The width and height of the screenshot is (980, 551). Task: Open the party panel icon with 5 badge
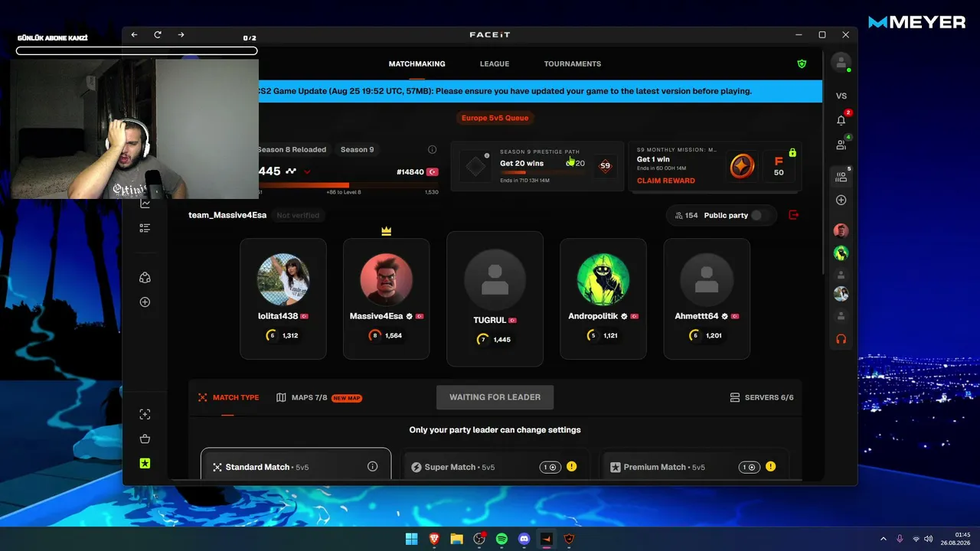(x=841, y=177)
